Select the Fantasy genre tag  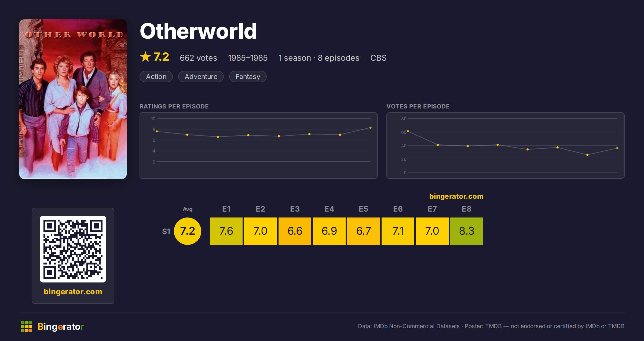pyautogui.click(x=248, y=77)
